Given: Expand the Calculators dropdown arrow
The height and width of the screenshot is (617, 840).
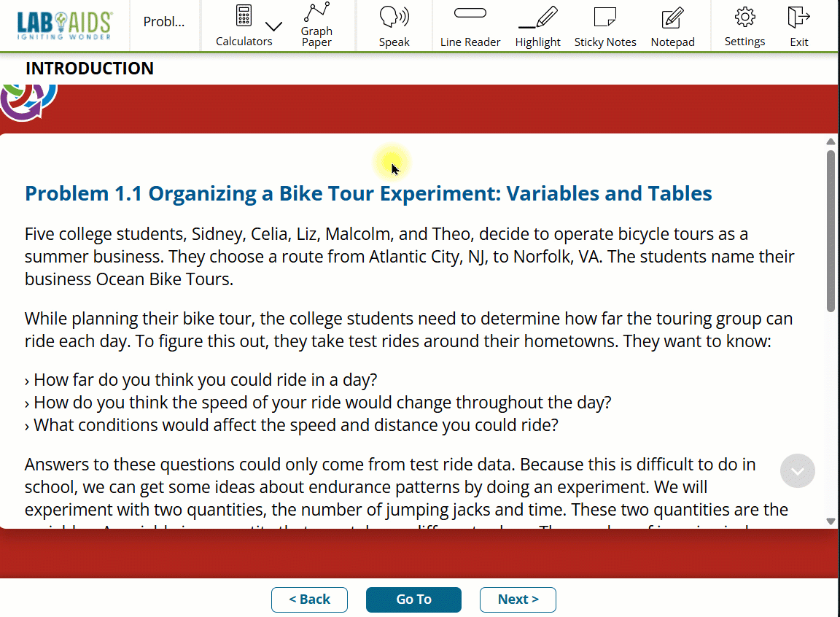Looking at the screenshot, I should pyautogui.click(x=273, y=27).
